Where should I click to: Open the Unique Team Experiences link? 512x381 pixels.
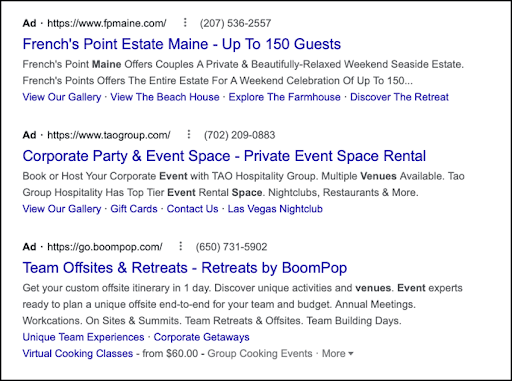(x=83, y=337)
